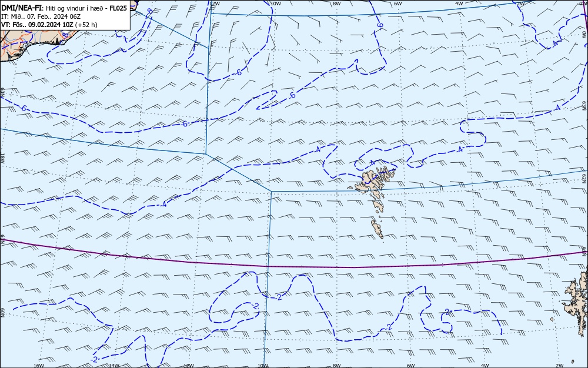Click the 60N latitude label

click(2, 313)
